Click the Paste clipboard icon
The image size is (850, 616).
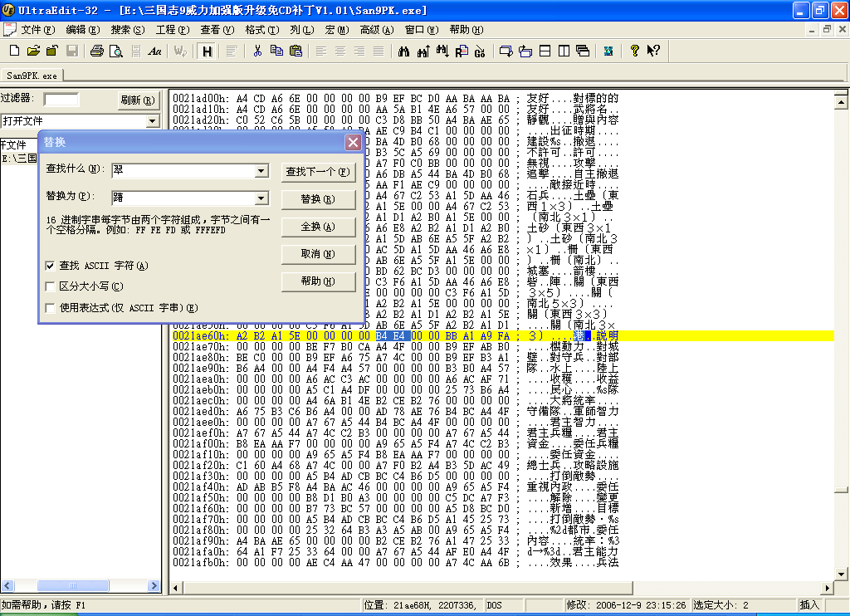click(296, 51)
